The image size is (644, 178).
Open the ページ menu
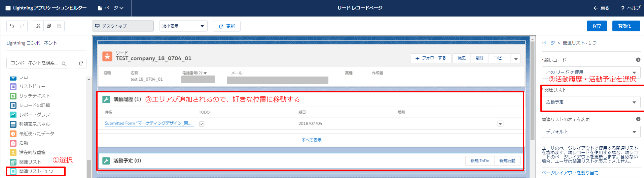pyautogui.click(x=111, y=8)
